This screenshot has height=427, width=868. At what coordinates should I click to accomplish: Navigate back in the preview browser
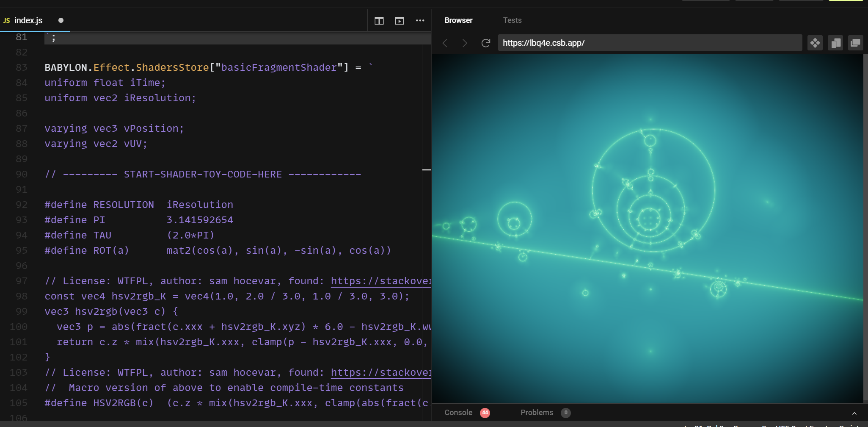pos(444,43)
